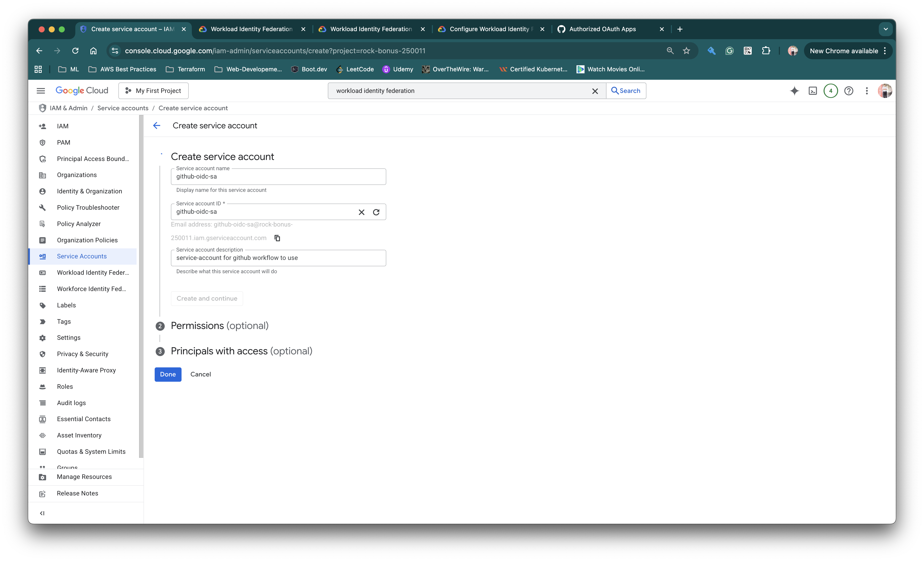The height and width of the screenshot is (561, 924).
Task: Open the three-dot settings menu in Cloud header
Action: coord(867,91)
